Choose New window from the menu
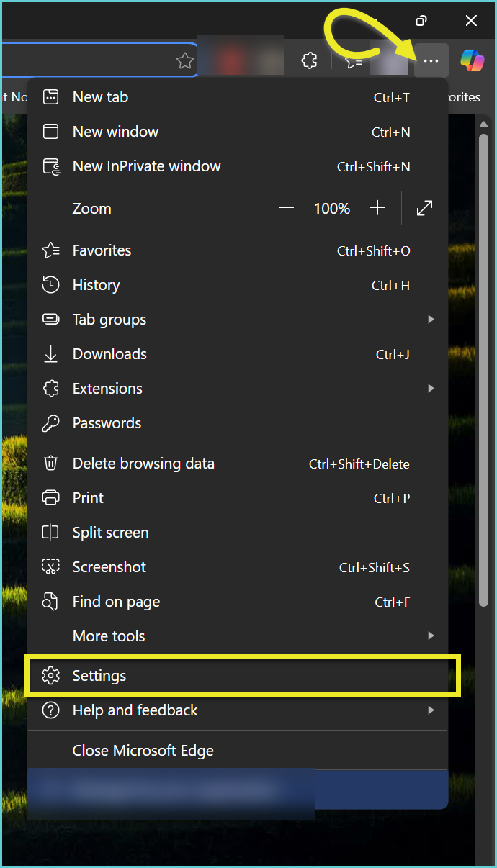 pos(238,132)
